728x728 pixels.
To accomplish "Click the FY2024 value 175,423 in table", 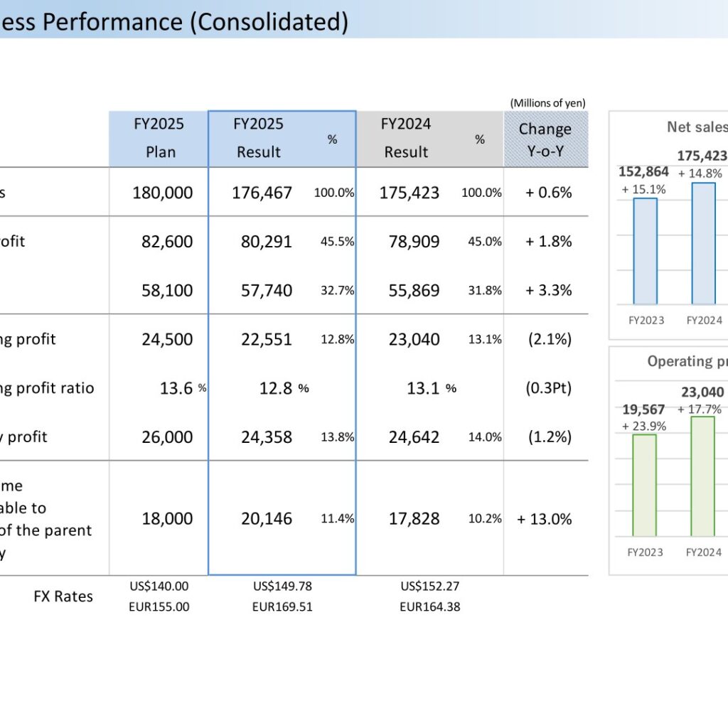I will pos(409,193).
